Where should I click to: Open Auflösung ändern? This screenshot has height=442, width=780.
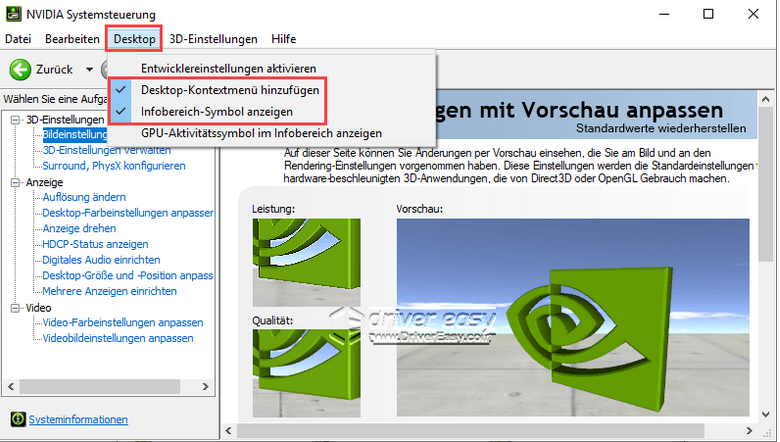coord(84,197)
